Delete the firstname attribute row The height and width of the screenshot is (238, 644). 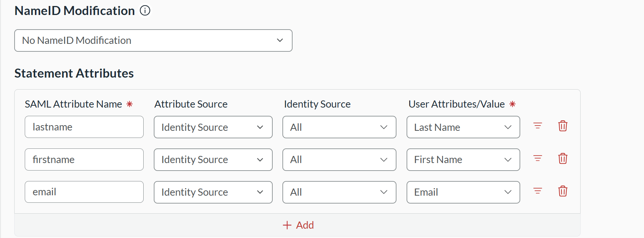(563, 159)
